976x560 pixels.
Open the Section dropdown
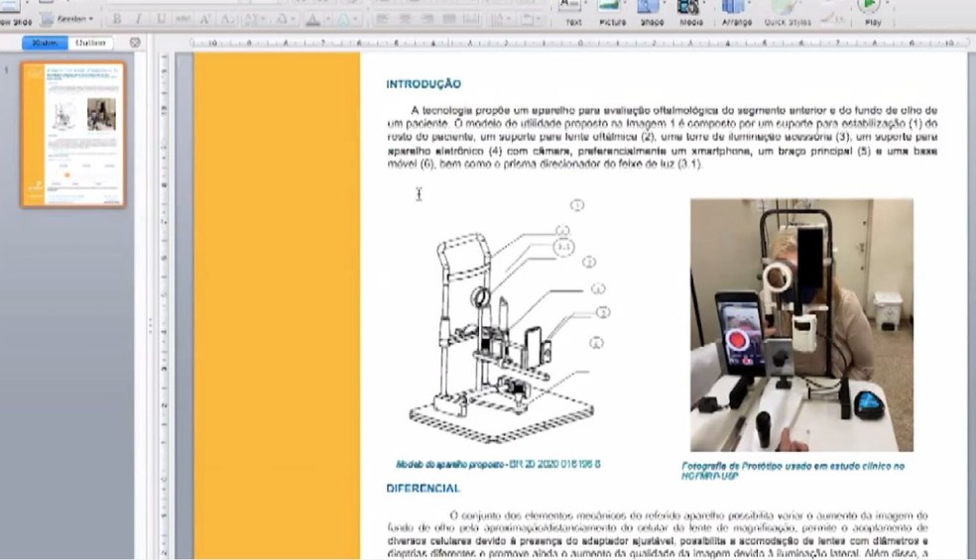coord(71,19)
